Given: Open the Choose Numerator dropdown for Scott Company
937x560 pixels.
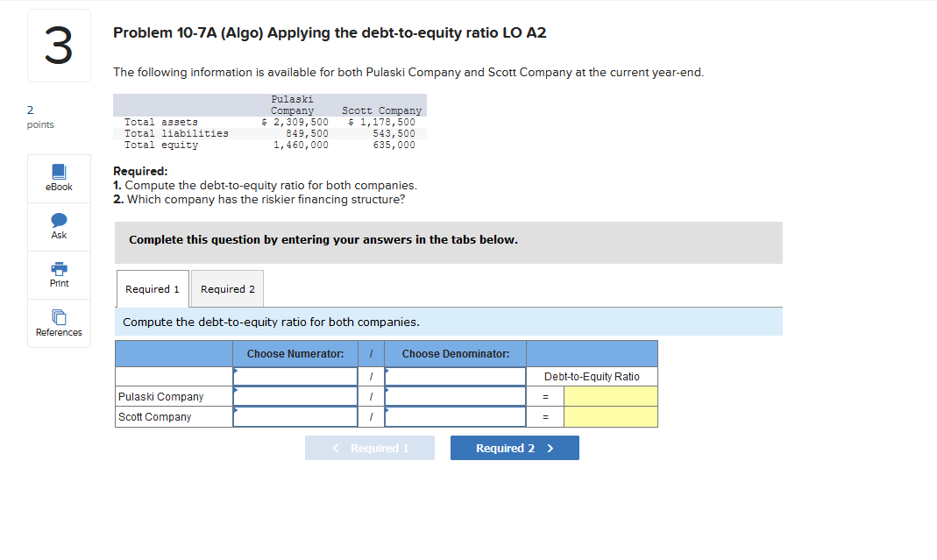Looking at the screenshot, I should [x=295, y=416].
